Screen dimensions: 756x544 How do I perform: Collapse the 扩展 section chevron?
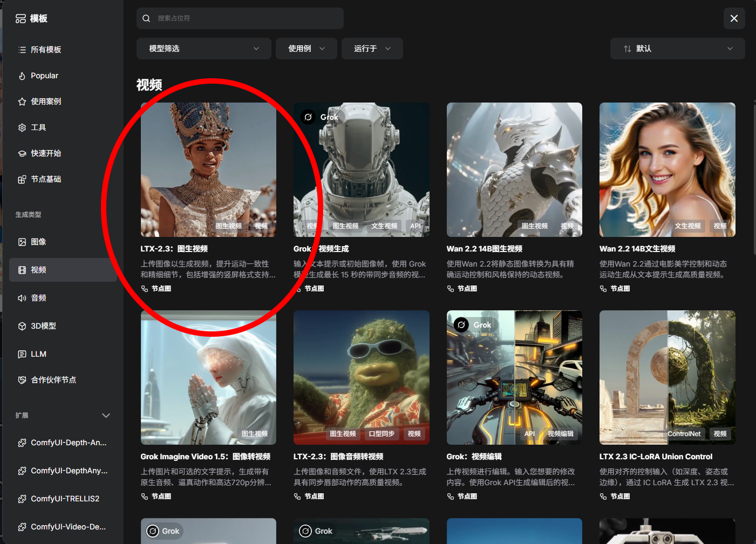tap(106, 416)
